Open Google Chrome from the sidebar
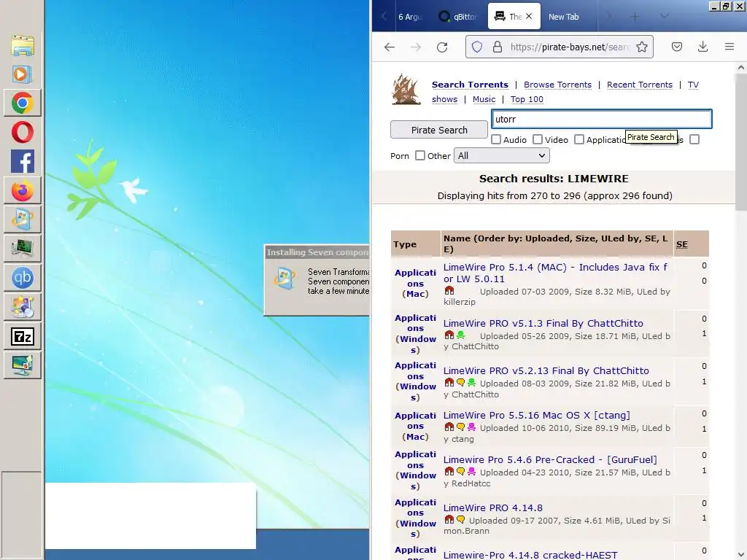Image resolution: width=747 pixels, height=560 pixels. pyautogui.click(x=23, y=104)
